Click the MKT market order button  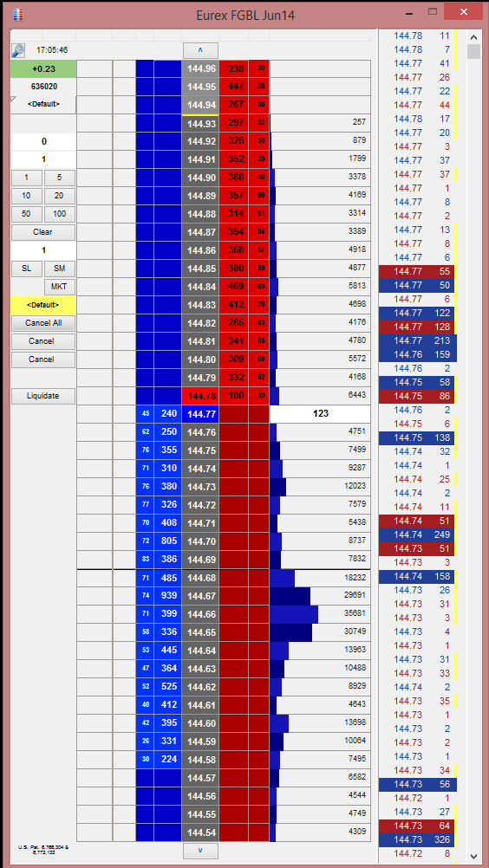click(60, 287)
